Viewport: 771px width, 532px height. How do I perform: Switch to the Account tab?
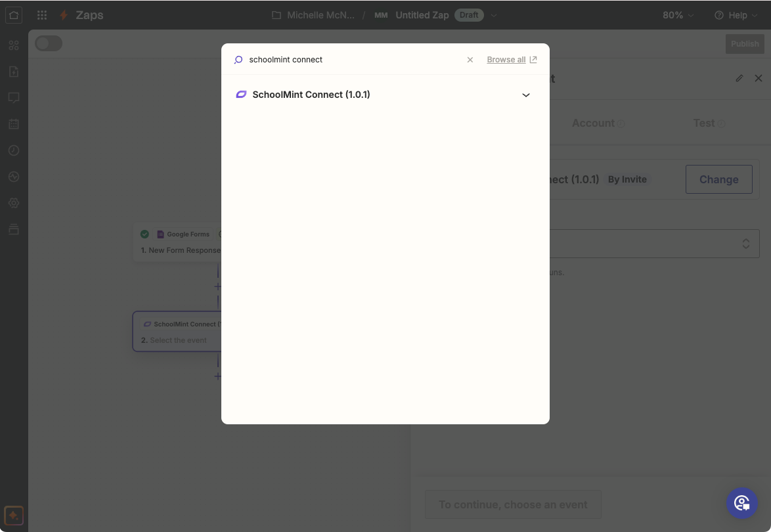pyautogui.click(x=598, y=123)
